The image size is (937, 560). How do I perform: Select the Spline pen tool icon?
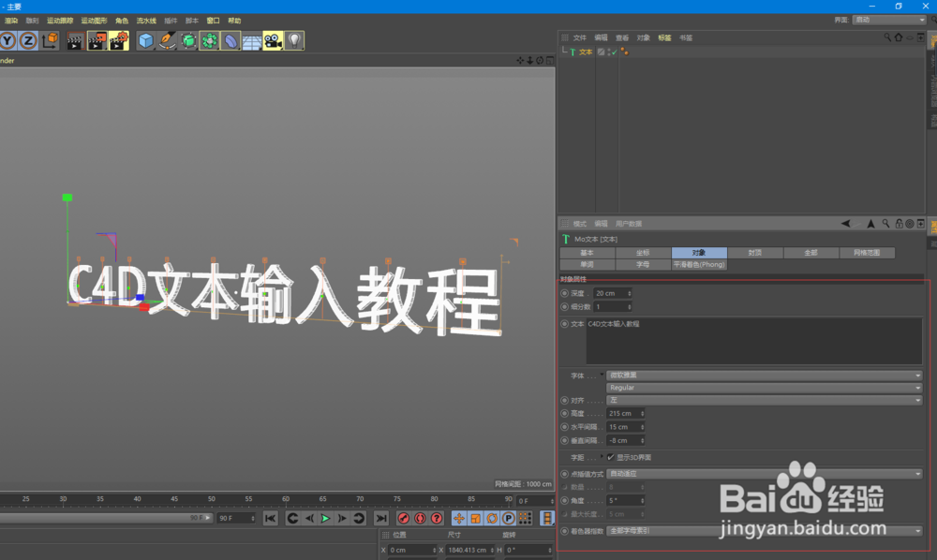point(169,40)
